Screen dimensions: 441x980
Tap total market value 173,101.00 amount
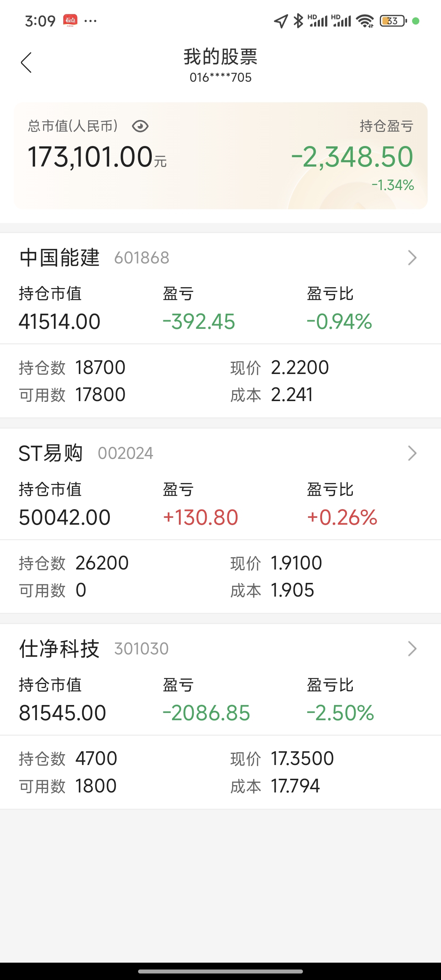point(91,157)
